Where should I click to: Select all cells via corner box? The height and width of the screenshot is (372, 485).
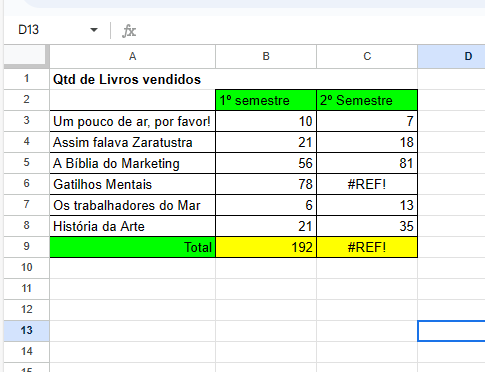[x=26, y=56]
